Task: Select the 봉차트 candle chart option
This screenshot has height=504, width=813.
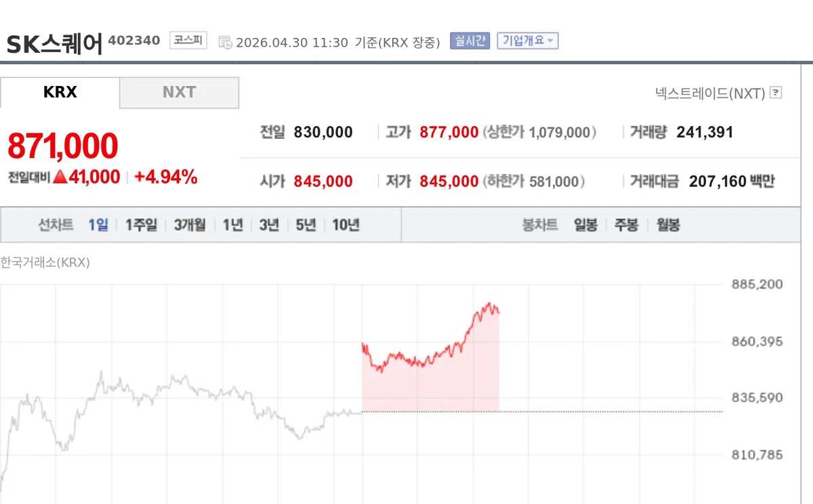Action: (540, 224)
